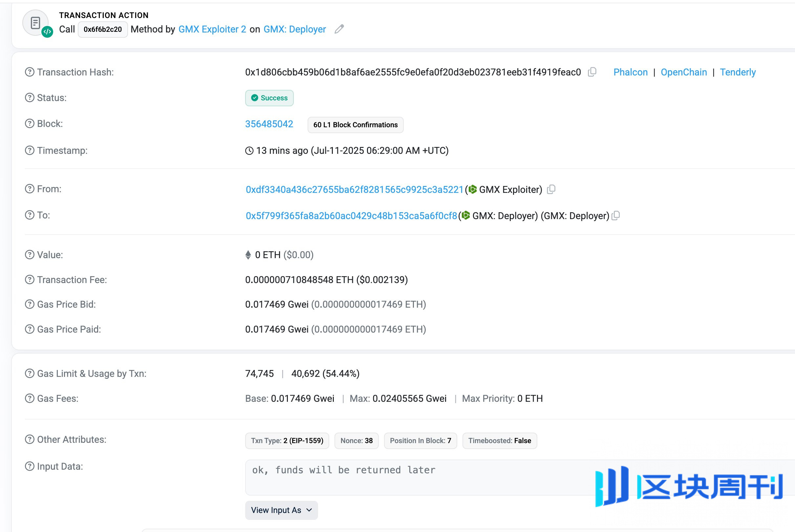Open the From address 0xdf3340a4...
This screenshot has height=532, width=795.
click(355, 189)
